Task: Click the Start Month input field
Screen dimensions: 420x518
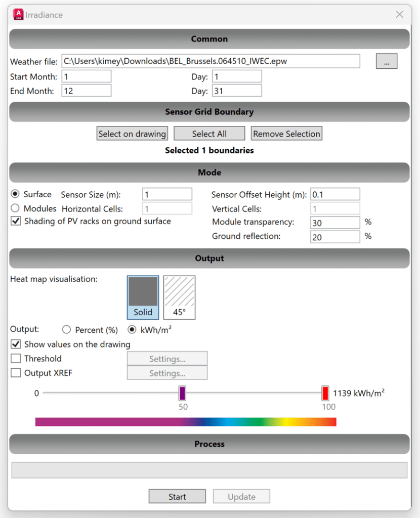Action: [86, 76]
